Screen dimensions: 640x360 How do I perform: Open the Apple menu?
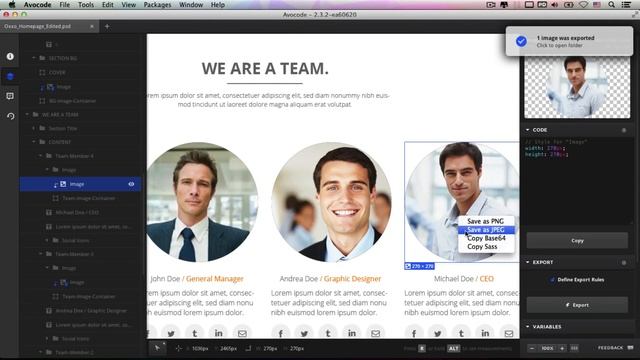point(12,4)
